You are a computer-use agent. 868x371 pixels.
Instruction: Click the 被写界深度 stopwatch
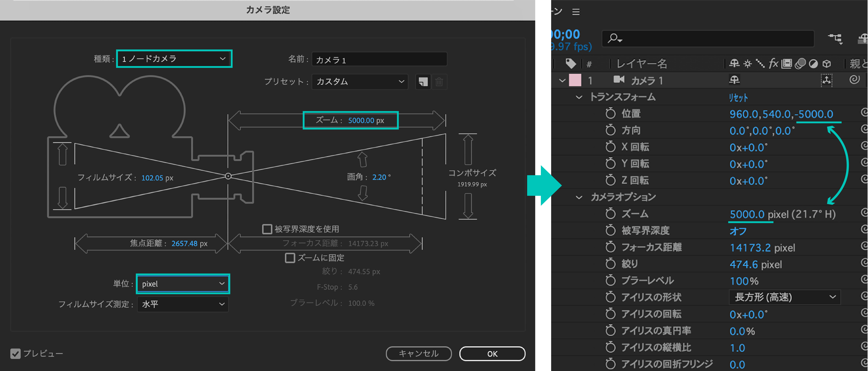point(610,230)
